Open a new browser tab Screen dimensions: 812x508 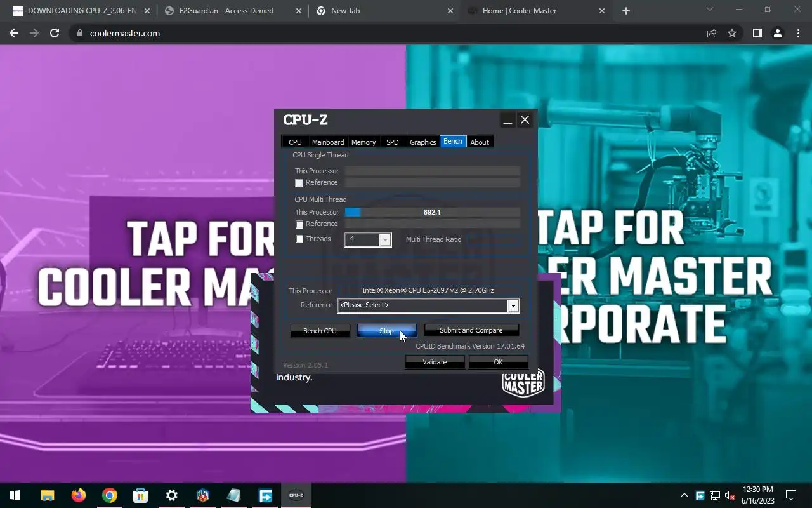point(626,11)
